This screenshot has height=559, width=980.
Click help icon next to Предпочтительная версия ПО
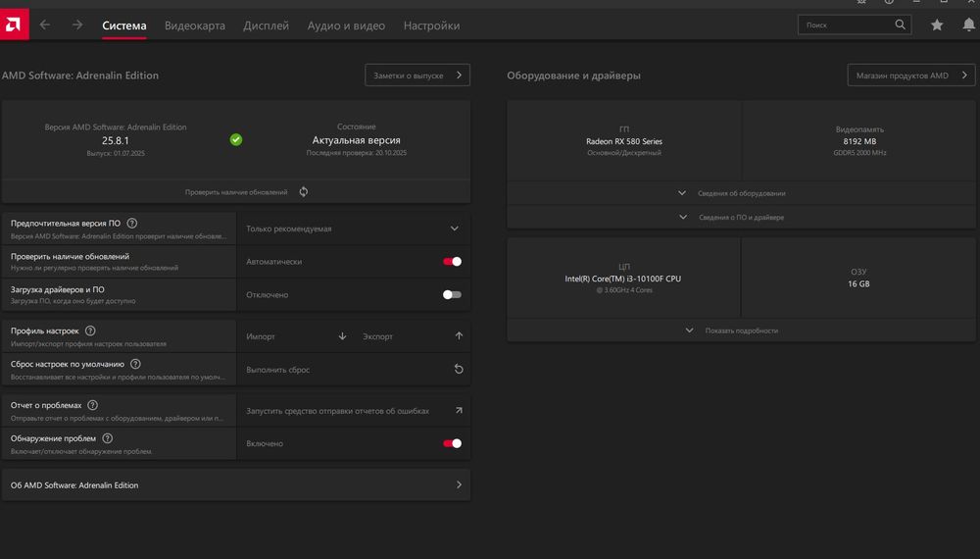tap(132, 224)
